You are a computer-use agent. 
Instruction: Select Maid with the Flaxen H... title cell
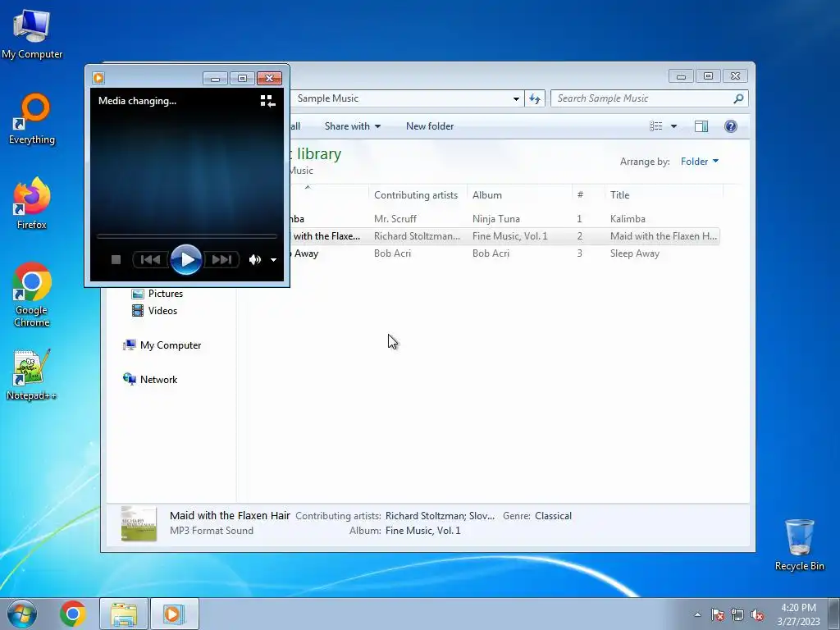(663, 236)
